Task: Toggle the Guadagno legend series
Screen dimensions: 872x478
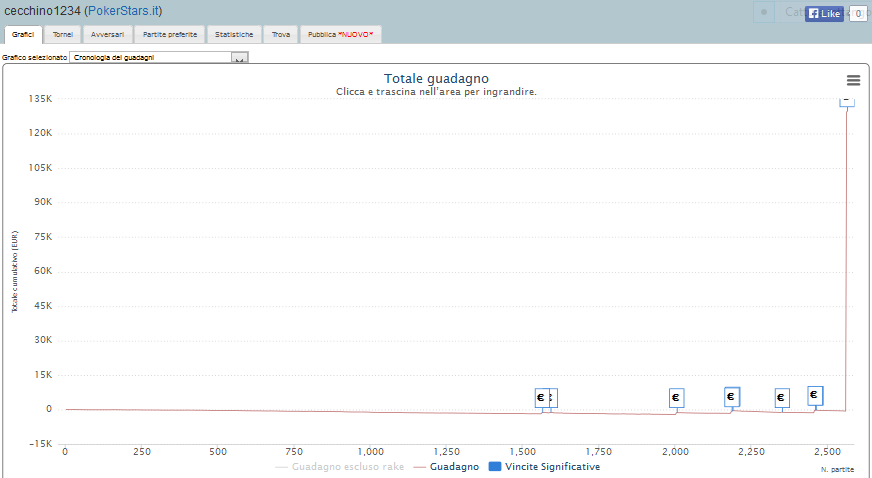Action: [446, 467]
